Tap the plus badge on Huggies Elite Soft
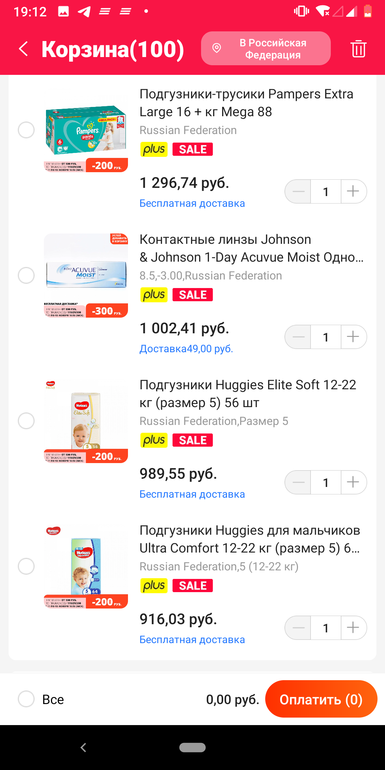385x770 pixels. pos(154,440)
